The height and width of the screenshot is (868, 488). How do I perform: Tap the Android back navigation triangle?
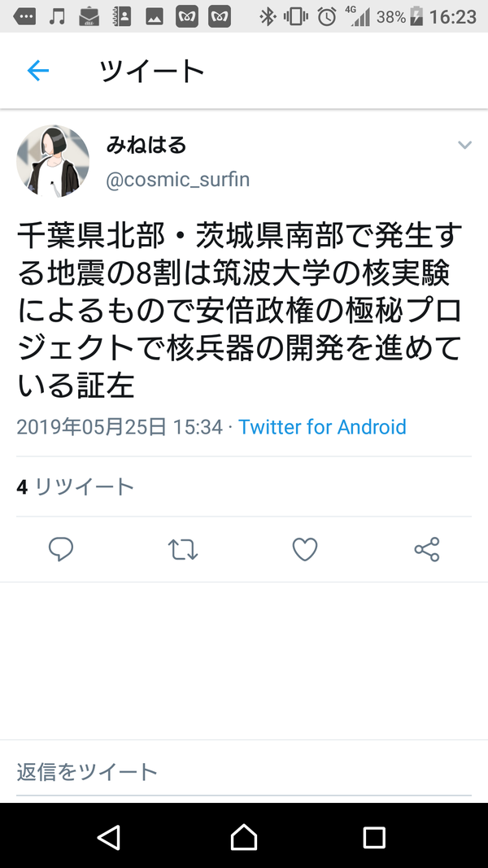click(x=109, y=836)
